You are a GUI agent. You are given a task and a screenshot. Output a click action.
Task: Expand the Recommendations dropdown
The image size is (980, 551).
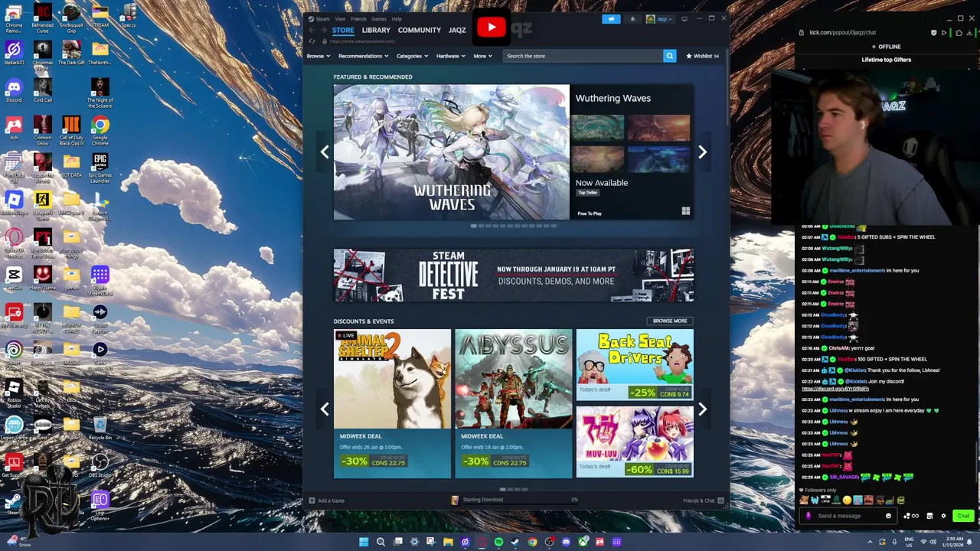pyautogui.click(x=363, y=56)
